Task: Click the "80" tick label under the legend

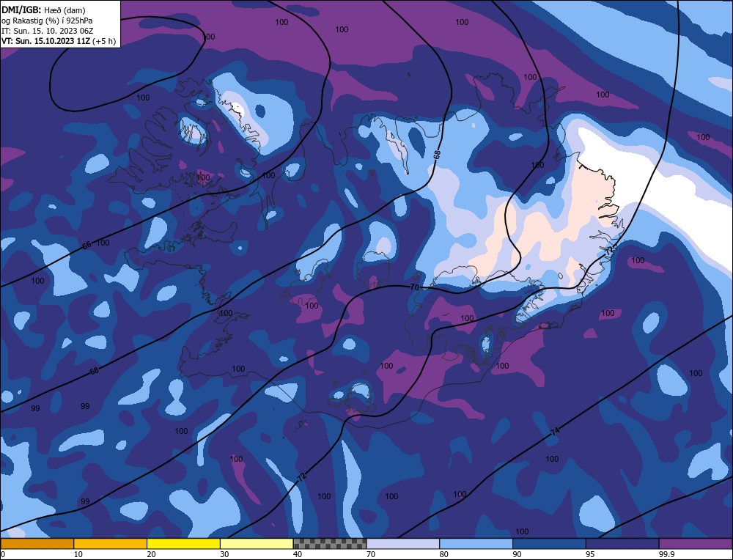Action: click(x=443, y=554)
